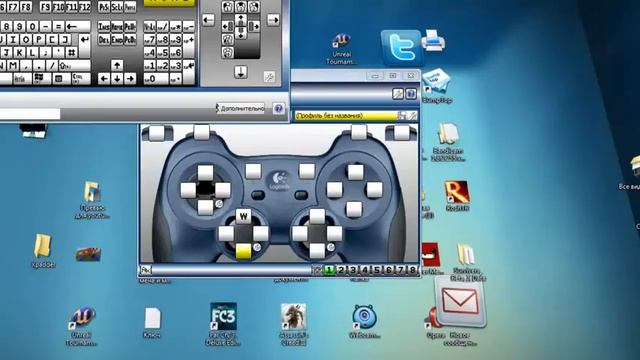Click the Abc notes icon at the bottom-left of Xpadder
Viewport: 640px width, 360px height.
[x=146, y=270]
